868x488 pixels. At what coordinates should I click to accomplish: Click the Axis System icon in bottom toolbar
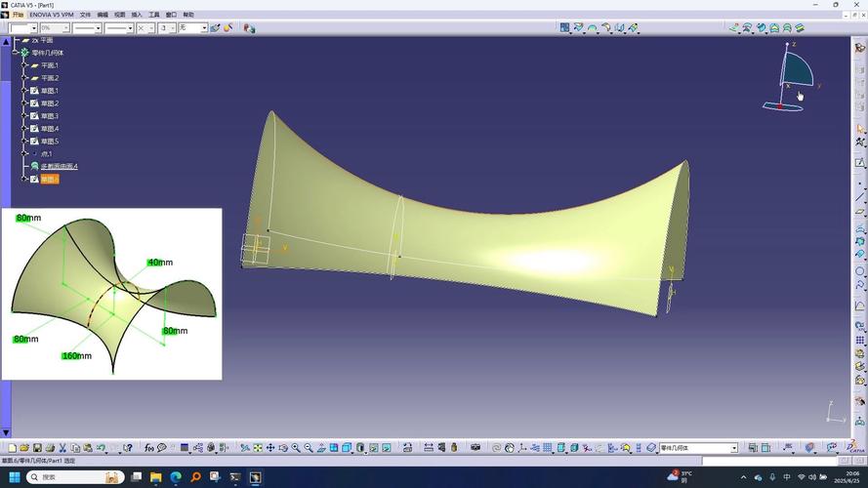tap(522, 448)
